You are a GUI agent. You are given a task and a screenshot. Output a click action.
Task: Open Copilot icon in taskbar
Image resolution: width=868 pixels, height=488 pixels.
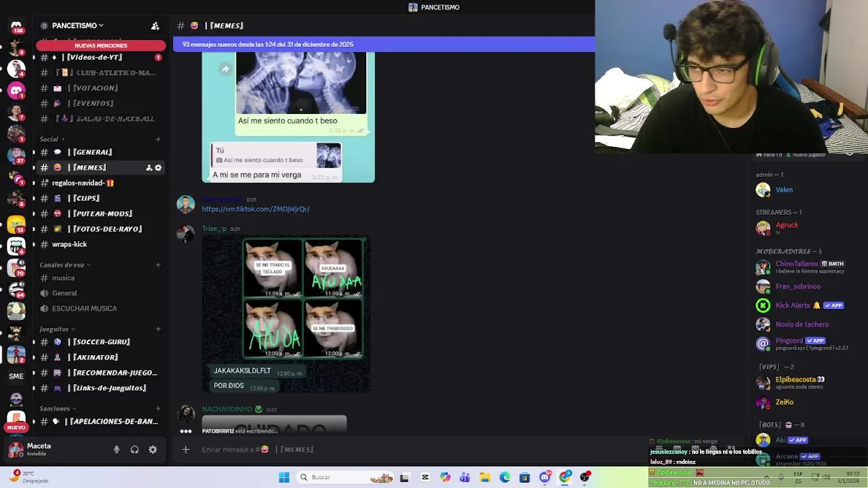tap(445, 477)
